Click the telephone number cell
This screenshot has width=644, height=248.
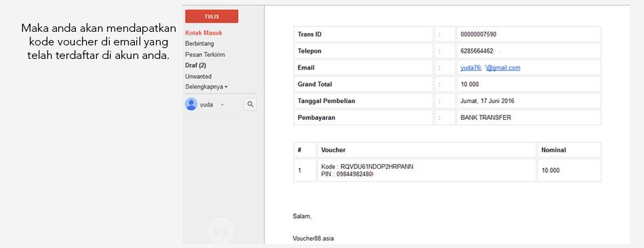[529, 51]
